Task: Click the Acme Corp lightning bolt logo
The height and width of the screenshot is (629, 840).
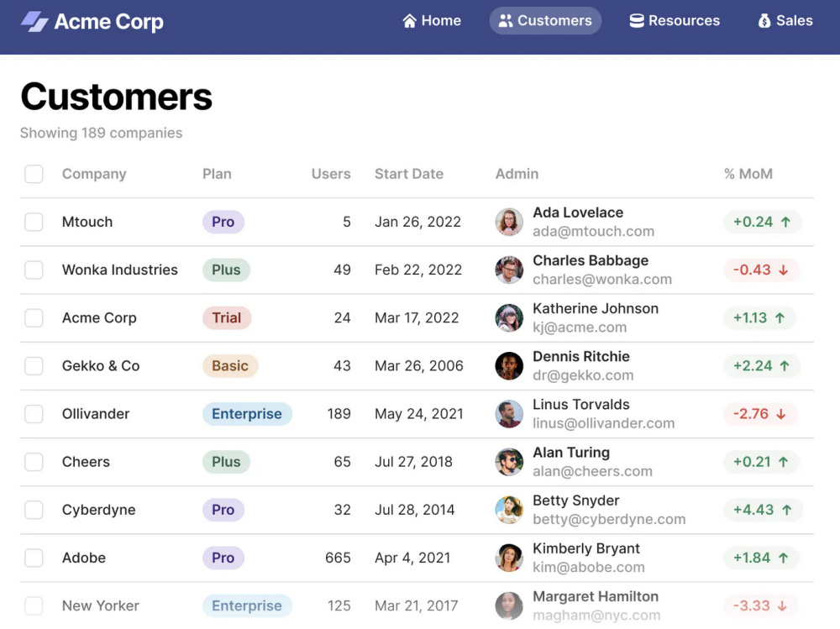Action: (x=34, y=21)
